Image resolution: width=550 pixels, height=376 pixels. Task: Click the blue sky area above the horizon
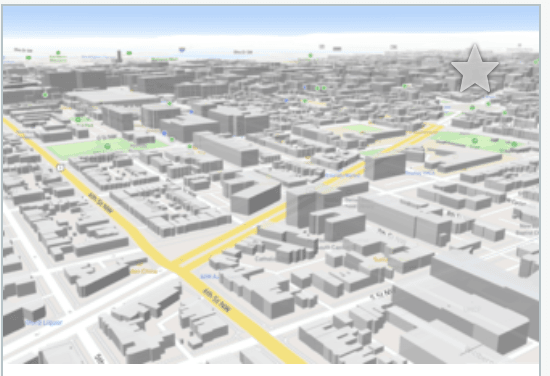pyautogui.click(x=271, y=19)
